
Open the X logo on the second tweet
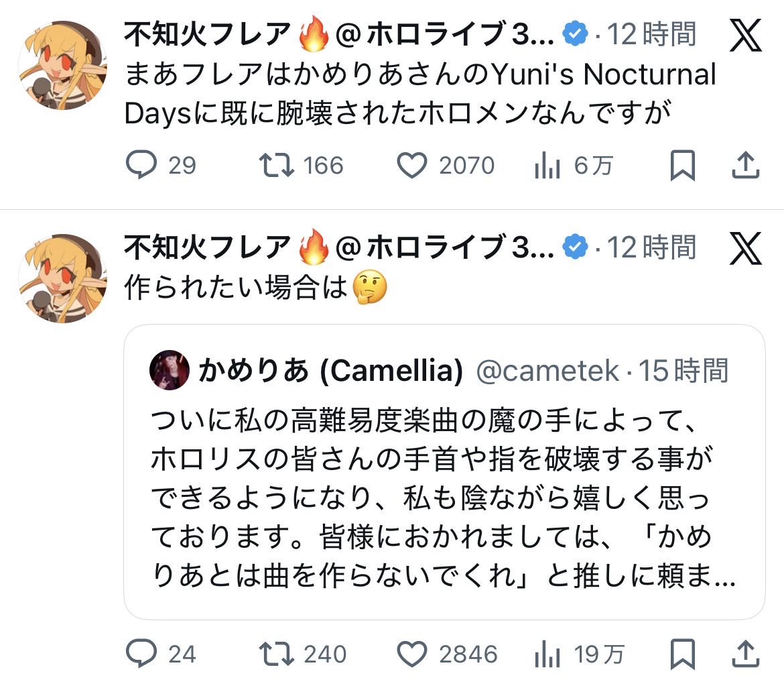(x=745, y=249)
